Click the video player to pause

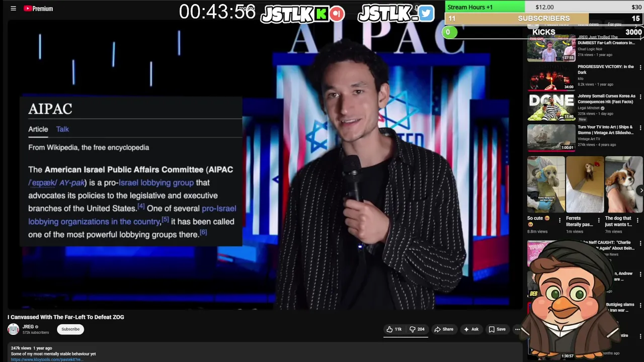coord(265,166)
